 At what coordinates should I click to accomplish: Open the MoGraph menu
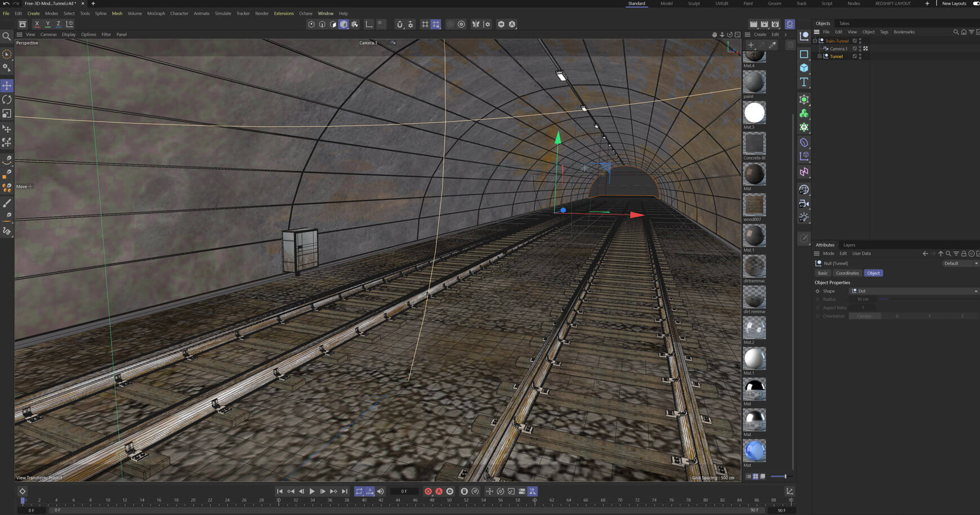(156, 14)
